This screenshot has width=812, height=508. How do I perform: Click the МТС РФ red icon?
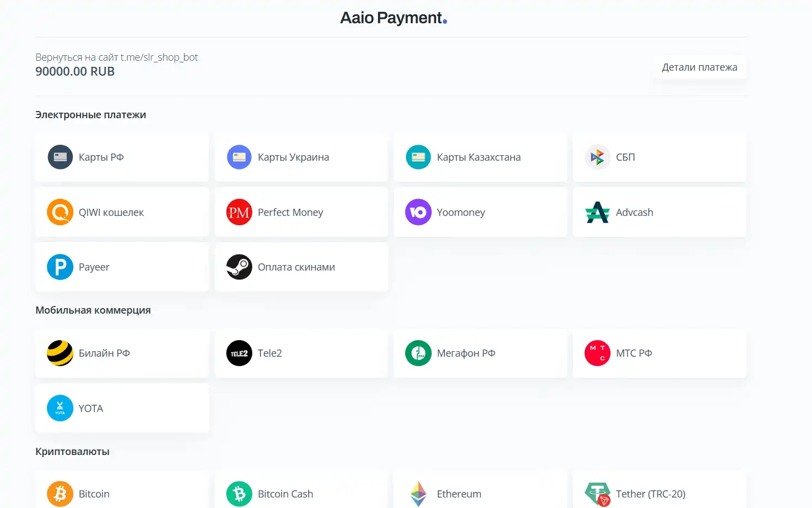pyautogui.click(x=597, y=353)
